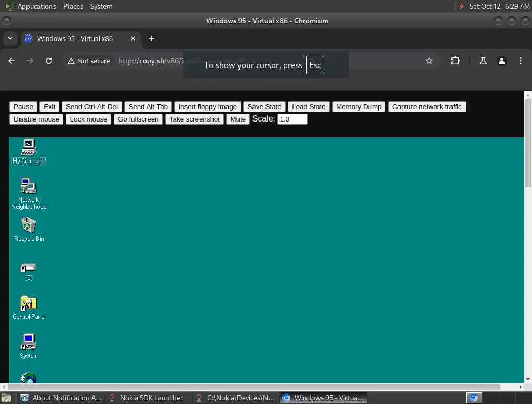
Task: Select the System shortcut icon
Action: (x=29, y=346)
